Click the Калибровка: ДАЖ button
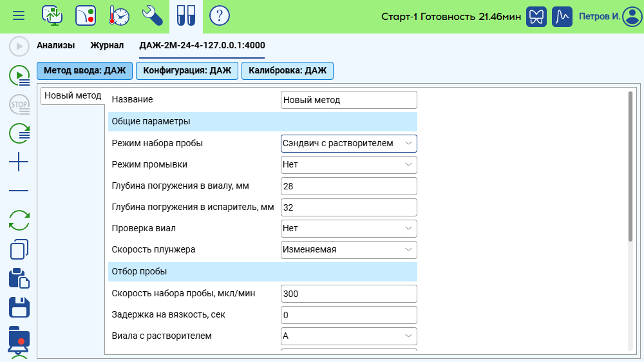 287,70
